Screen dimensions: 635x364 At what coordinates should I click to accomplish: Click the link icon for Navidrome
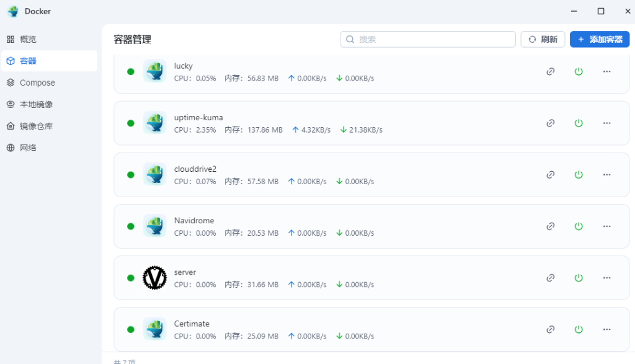(551, 226)
